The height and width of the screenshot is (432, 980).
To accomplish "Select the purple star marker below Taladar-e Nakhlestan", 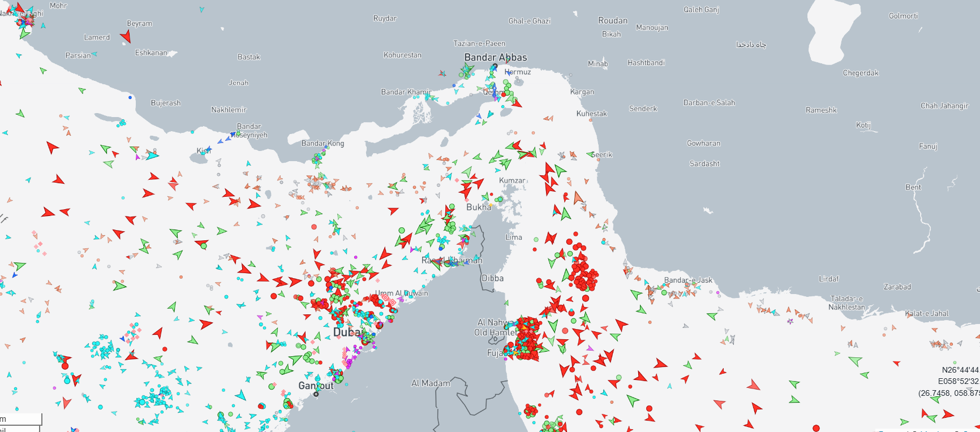I will [x=790, y=321].
